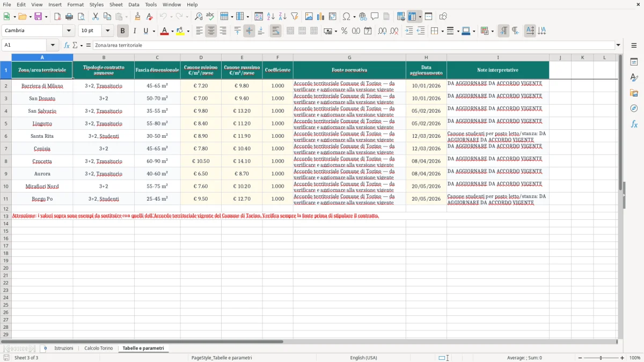Click the zoom in plus button

point(623,358)
